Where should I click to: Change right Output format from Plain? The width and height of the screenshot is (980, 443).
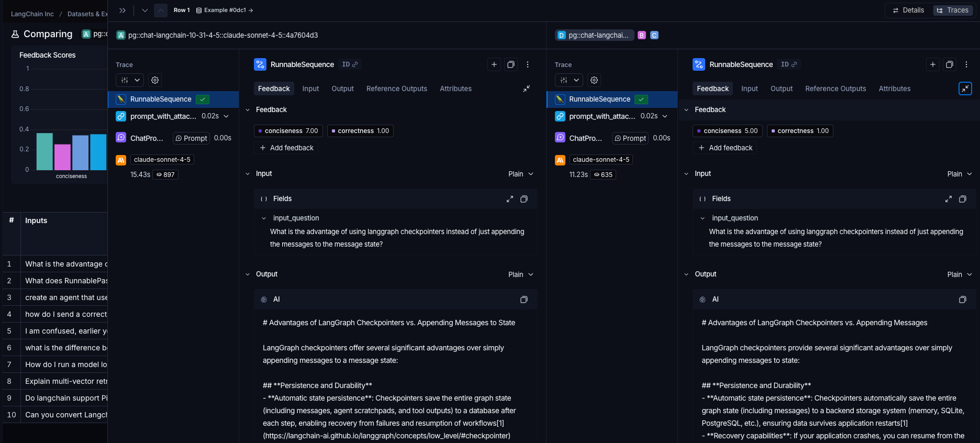(x=960, y=274)
